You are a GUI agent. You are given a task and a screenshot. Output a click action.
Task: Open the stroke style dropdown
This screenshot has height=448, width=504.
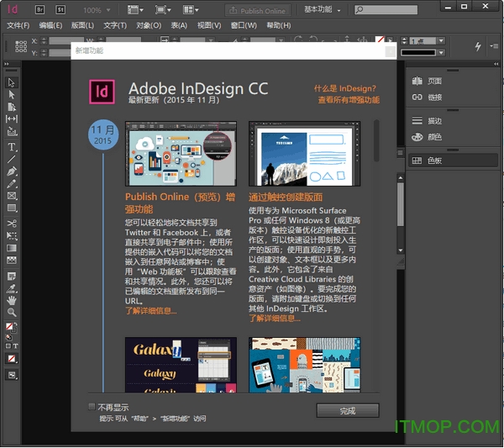tap(441, 52)
